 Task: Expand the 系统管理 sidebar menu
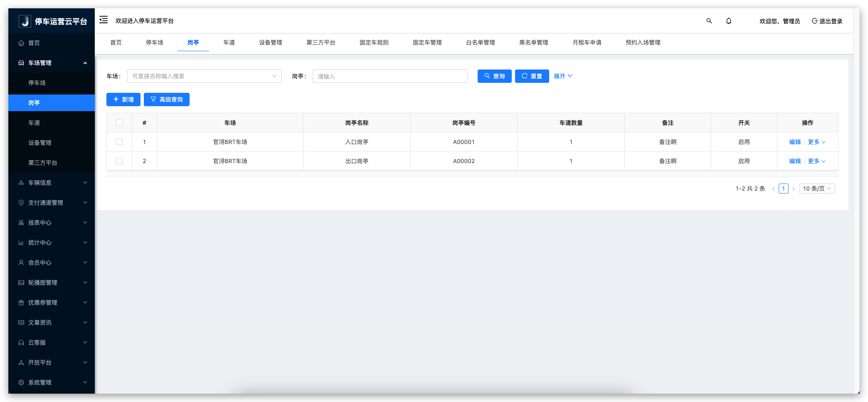click(x=85, y=382)
